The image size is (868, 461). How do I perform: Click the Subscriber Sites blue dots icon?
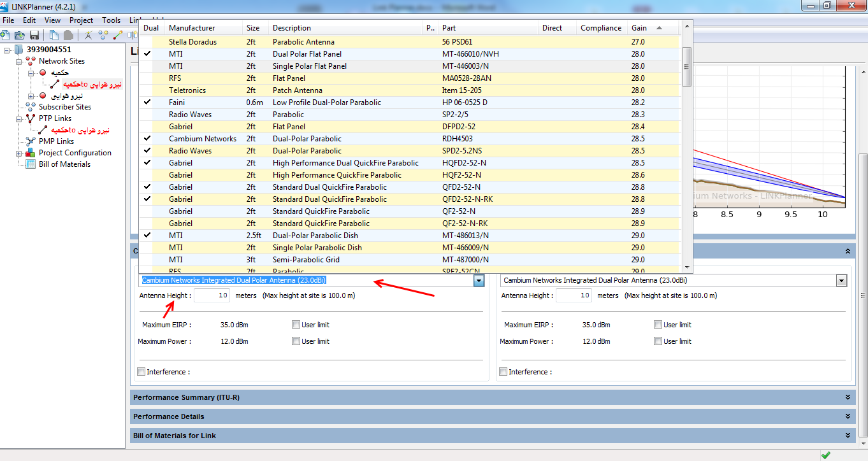(30, 107)
